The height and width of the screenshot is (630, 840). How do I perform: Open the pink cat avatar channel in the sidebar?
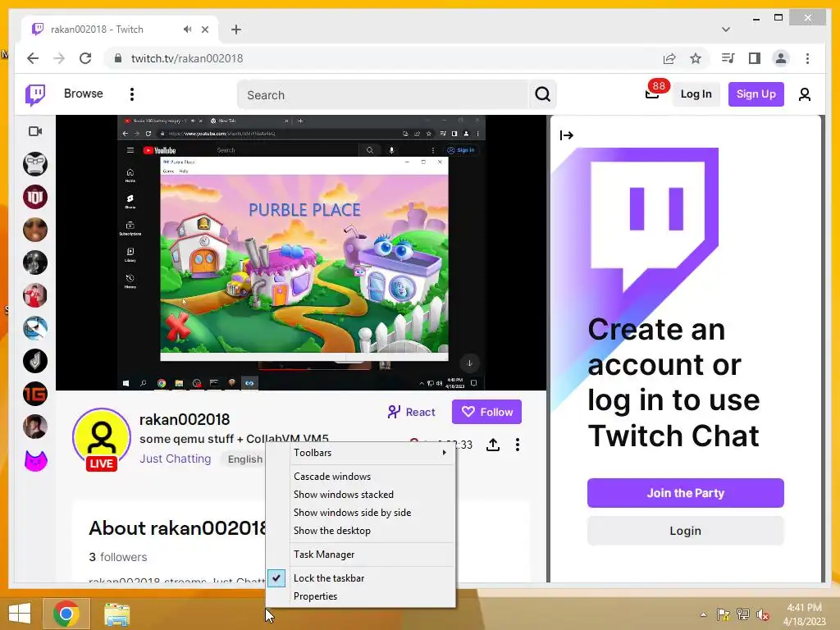35,460
